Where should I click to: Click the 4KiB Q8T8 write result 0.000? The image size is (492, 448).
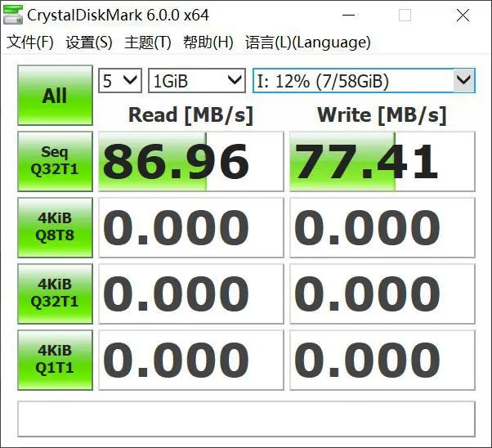click(x=382, y=227)
